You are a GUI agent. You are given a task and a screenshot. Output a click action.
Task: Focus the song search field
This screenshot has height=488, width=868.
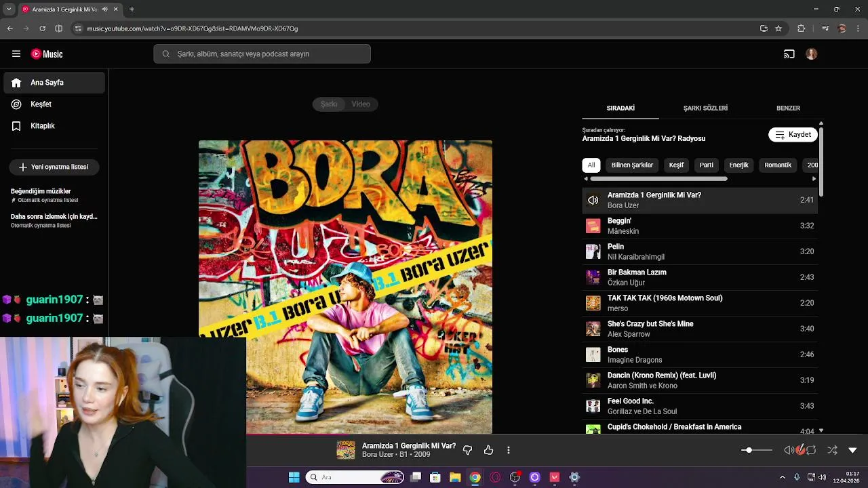pyautogui.click(x=262, y=54)
